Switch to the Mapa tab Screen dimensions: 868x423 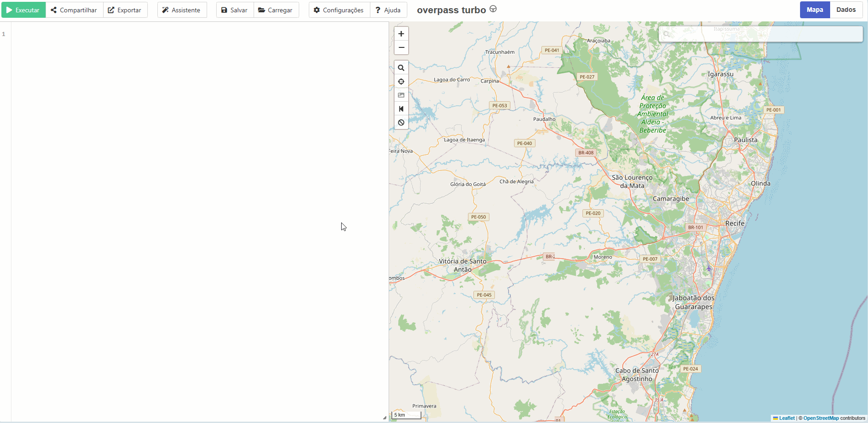(815, 10)
